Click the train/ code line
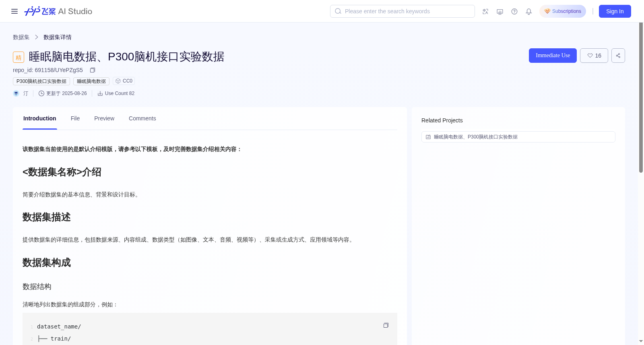This screenshot has height=345, width=644. 54,339
